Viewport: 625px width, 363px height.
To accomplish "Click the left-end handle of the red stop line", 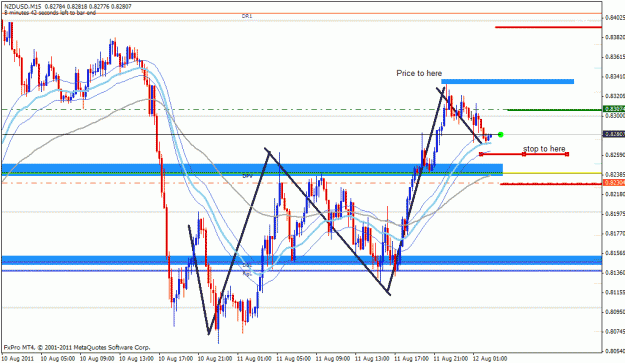I will click(481, 154).
